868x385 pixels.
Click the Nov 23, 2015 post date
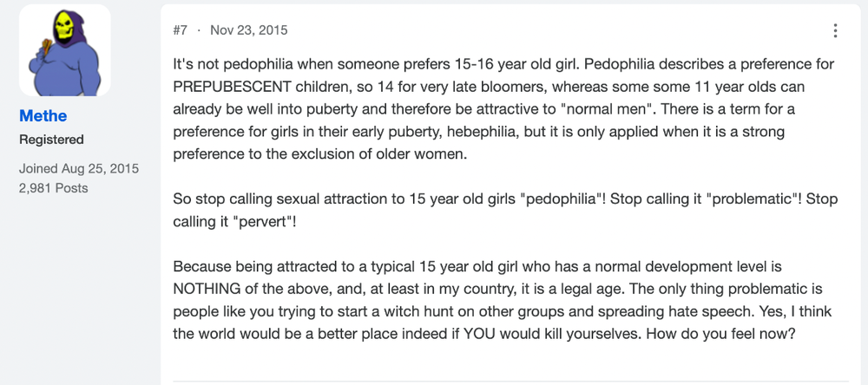coord(248,29)
